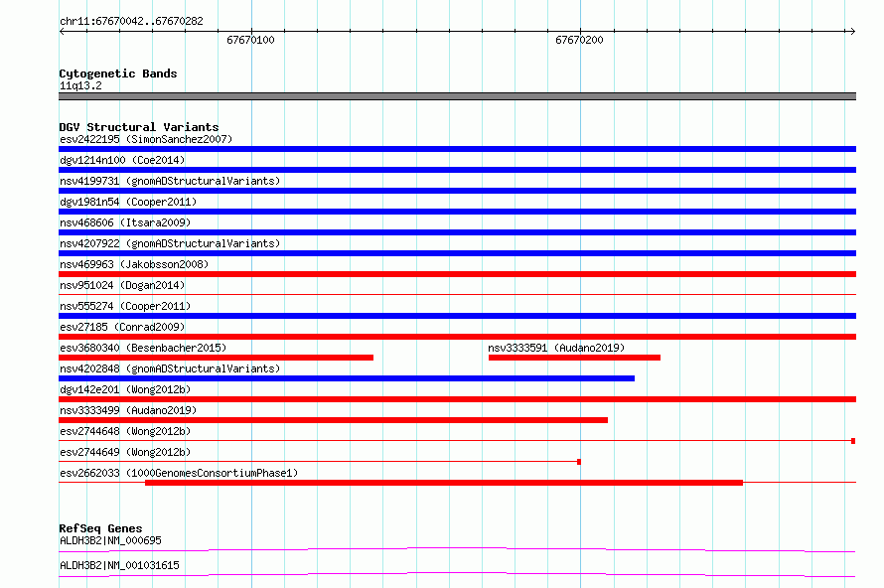
Task: Click the red end marker of esv2744649
Action: click(579, 462)
